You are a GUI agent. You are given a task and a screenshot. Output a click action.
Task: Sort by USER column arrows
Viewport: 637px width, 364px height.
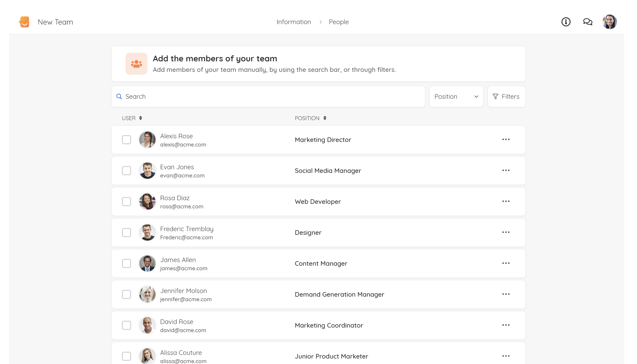[141, 118]
